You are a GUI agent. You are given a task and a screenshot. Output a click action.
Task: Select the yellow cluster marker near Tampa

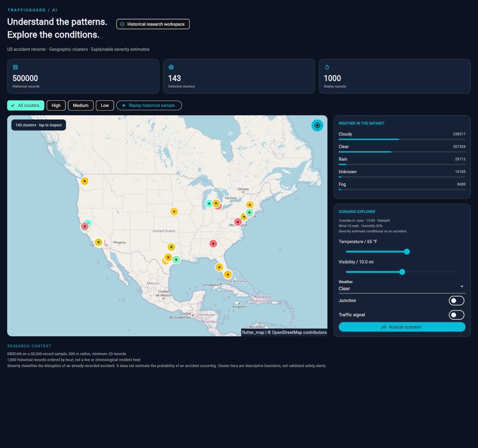click(x=219, y=267)
